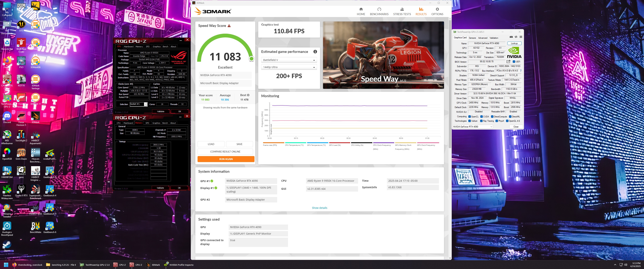Open Stress Tests in 3DMark
Image resolution: width=644 pixels, height=269 pixels.
click(402, 11)
